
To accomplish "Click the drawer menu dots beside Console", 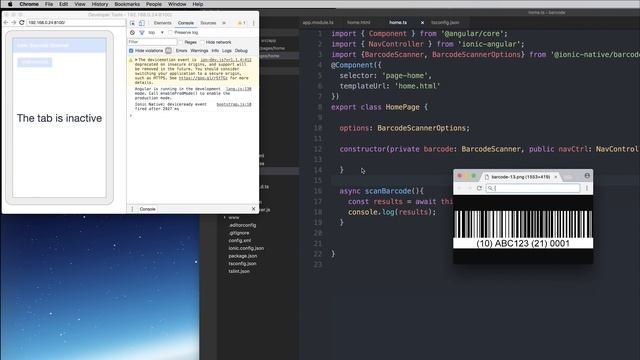I will [x=132, y=209].
